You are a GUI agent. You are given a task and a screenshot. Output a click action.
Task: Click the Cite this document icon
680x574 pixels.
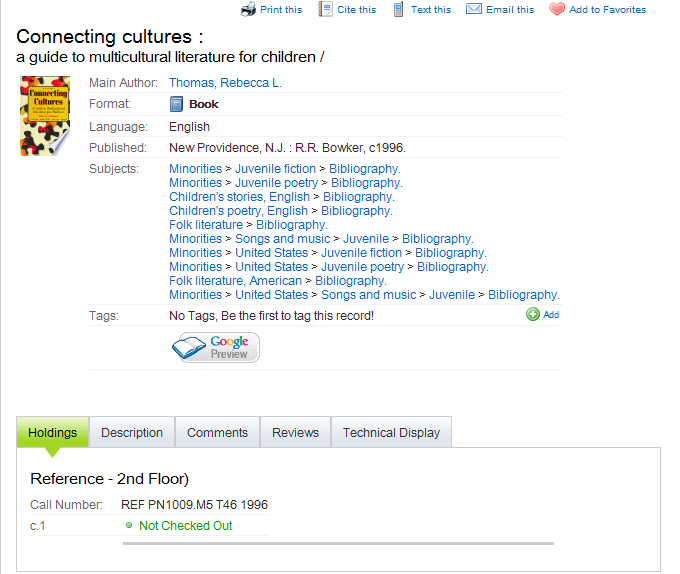click(x=325, y=9)
